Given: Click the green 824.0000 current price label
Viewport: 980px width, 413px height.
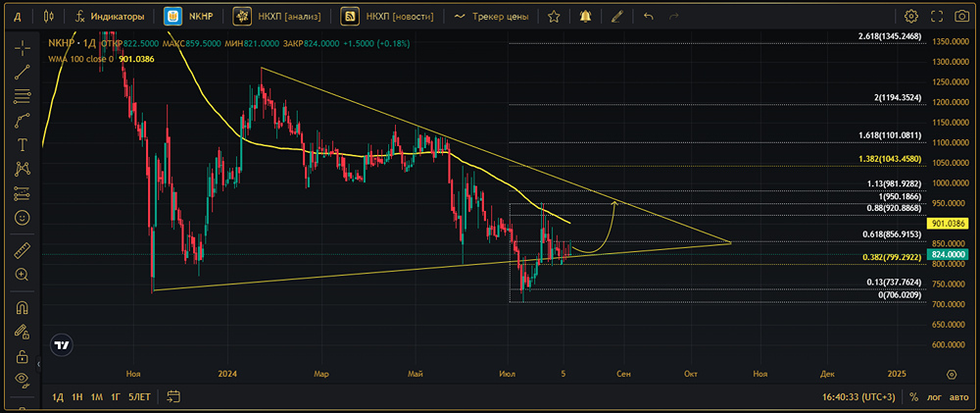Looking at the screenshot, I should tap(949, 255).
